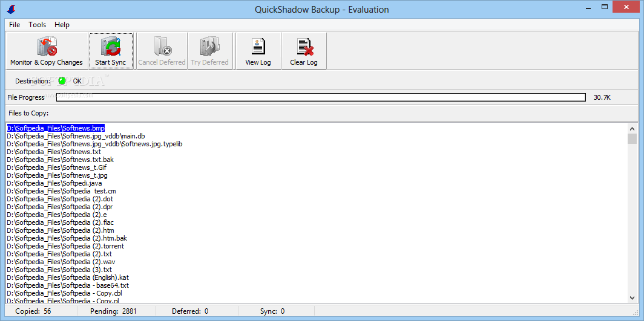Click the Copied: 56 status entry
Screen dimensions: 644x321
[33, 311]
